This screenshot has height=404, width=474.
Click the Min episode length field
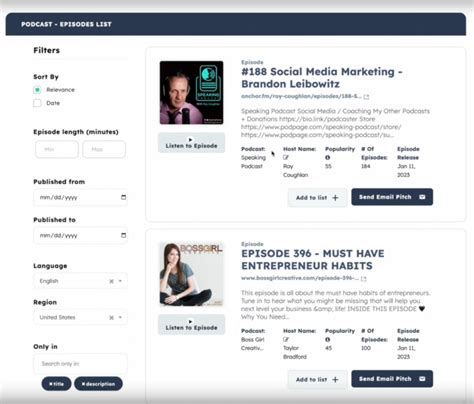(57, 149)
